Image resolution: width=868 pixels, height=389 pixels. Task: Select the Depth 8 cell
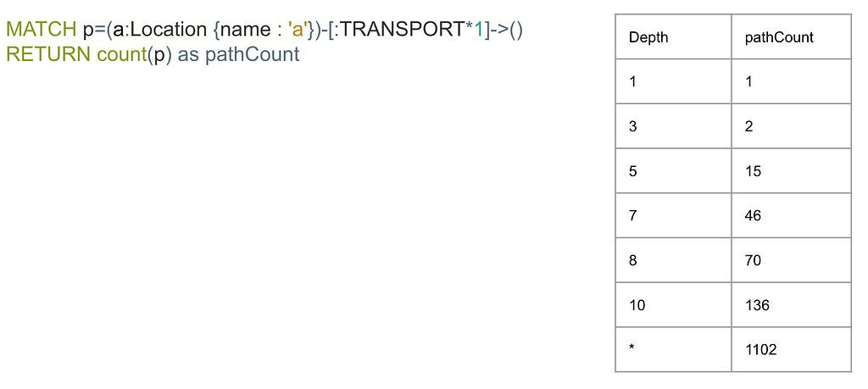tap(673, 260)
